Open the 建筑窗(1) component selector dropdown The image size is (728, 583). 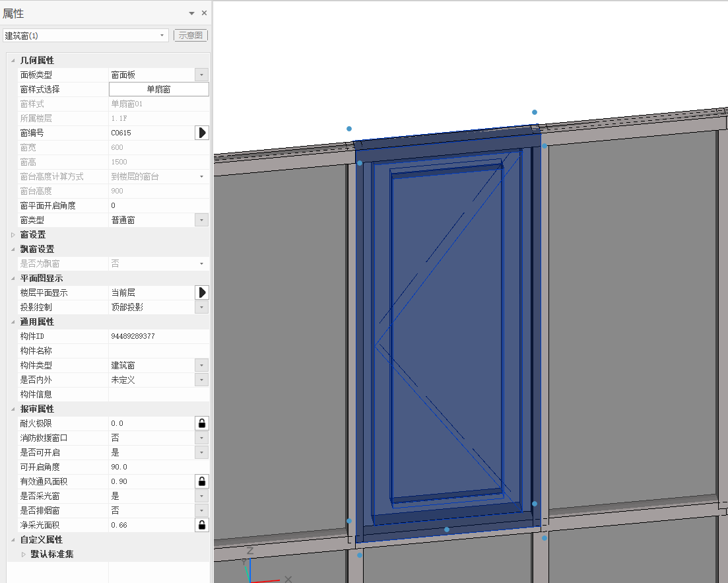point(162,36)
